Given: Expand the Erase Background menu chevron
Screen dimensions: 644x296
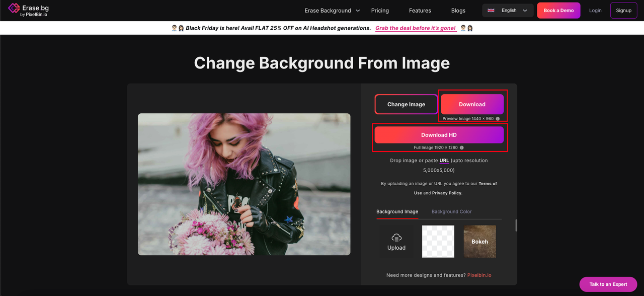Looking at the screenshot, I should 358,10.
